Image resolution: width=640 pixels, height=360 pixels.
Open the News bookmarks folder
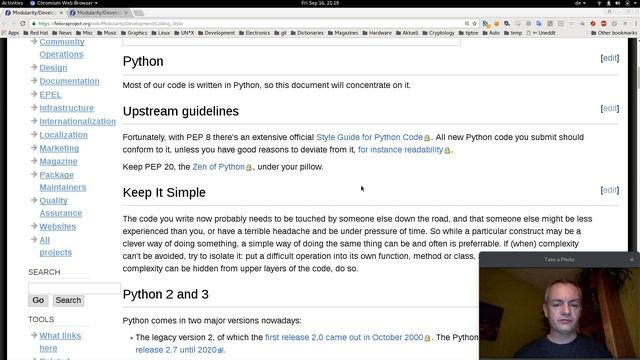(x=62, y=33)
